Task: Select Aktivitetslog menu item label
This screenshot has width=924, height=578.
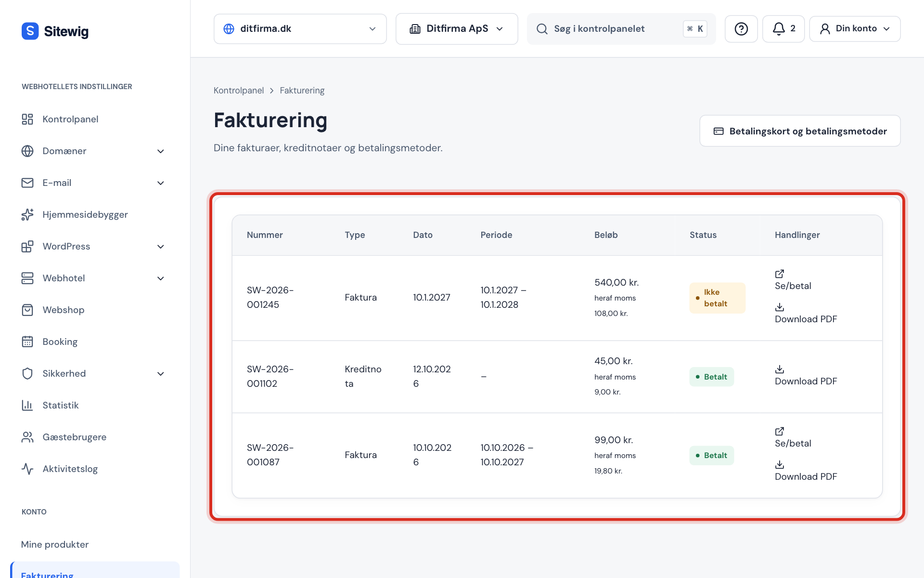Action: point(70,469)
